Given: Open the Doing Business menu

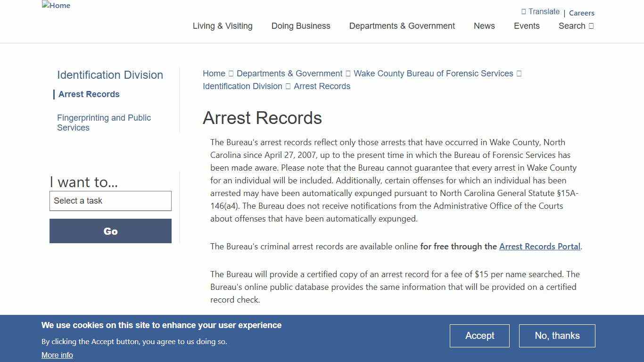Looking at the screenshot, I should [x=300, y=26].
